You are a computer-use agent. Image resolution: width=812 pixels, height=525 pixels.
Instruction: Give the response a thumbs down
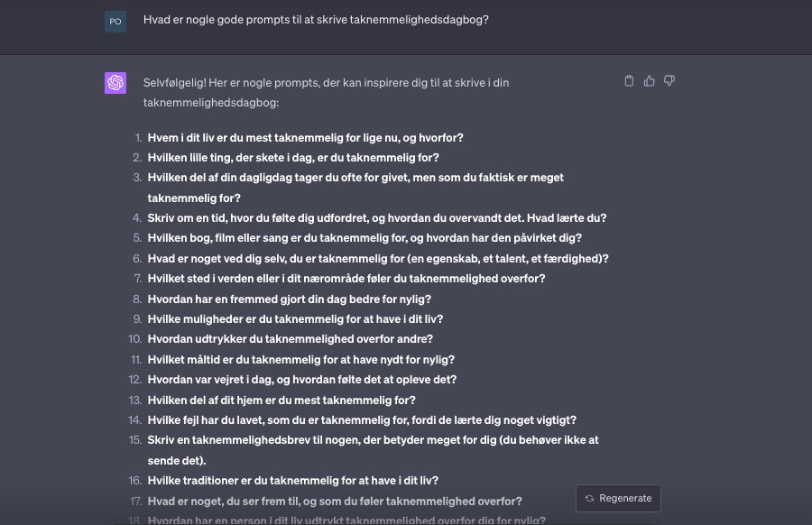pyautogui.click(x=669, y=80)
